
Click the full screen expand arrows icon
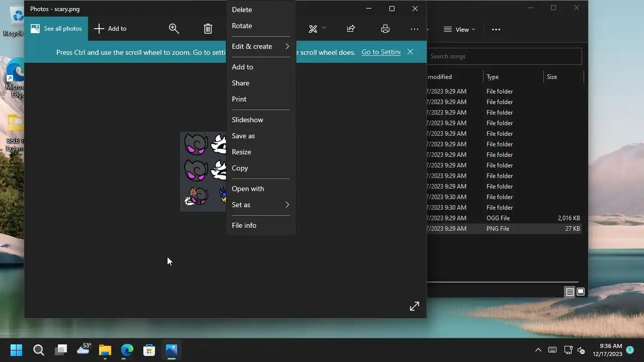pos(415,306)
